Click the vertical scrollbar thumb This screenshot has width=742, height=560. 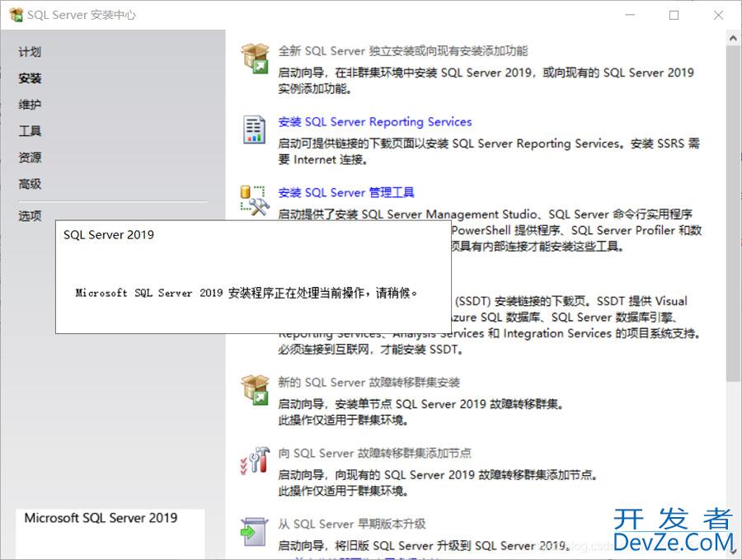(734, 213)
